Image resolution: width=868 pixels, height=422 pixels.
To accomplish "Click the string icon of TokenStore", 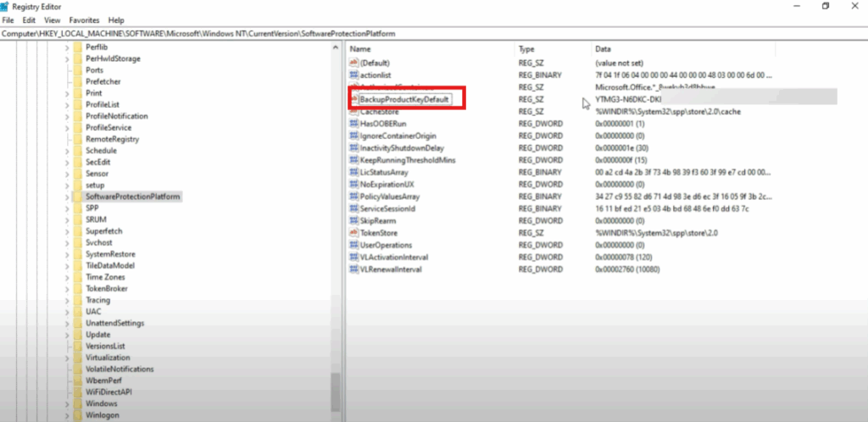I will [353, 233].
